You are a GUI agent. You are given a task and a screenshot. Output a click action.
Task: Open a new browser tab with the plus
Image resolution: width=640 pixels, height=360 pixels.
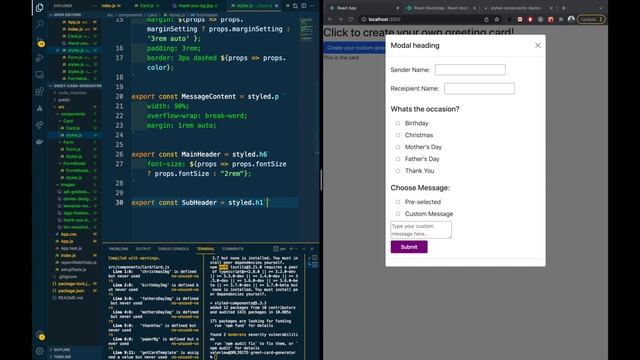[x=564, y=8]
